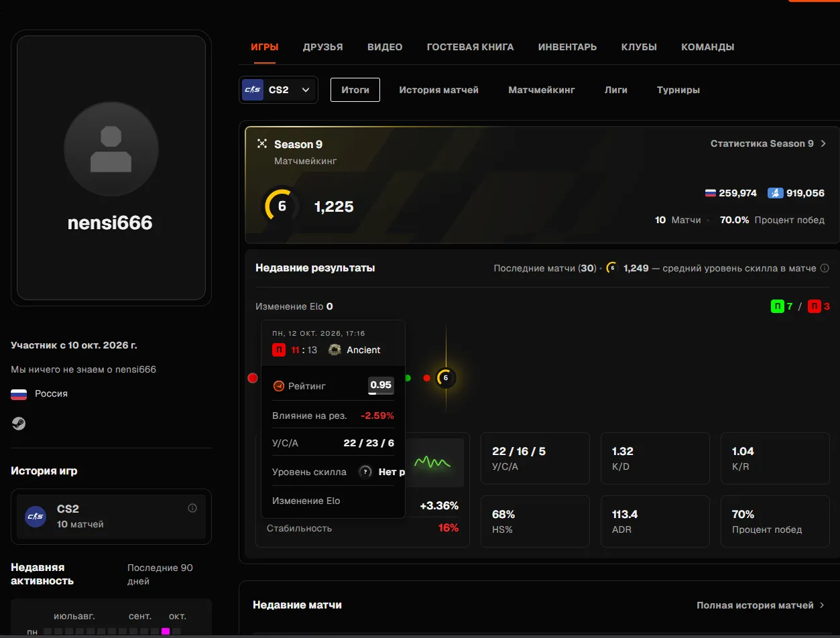Open История матчей sub-tab

(438, 90)
